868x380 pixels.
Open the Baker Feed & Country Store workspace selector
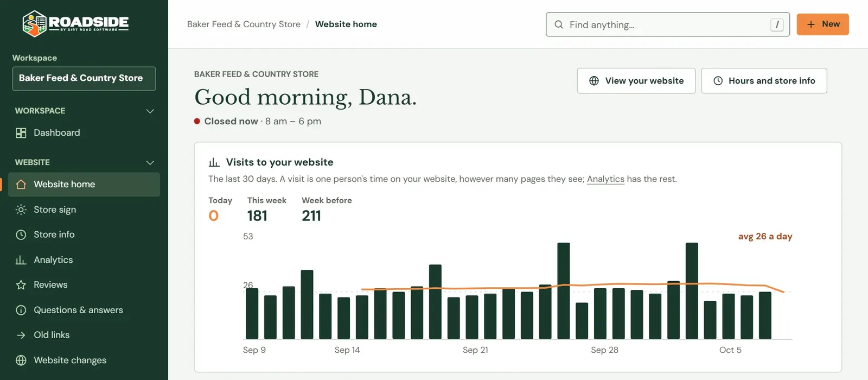(x=84, y=79)
